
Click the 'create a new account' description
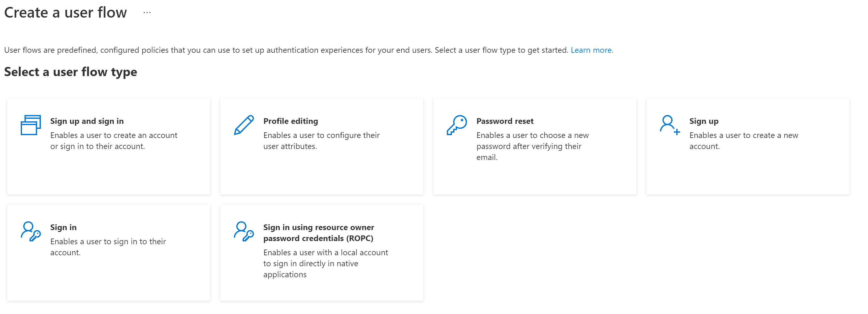coord(743,141)
